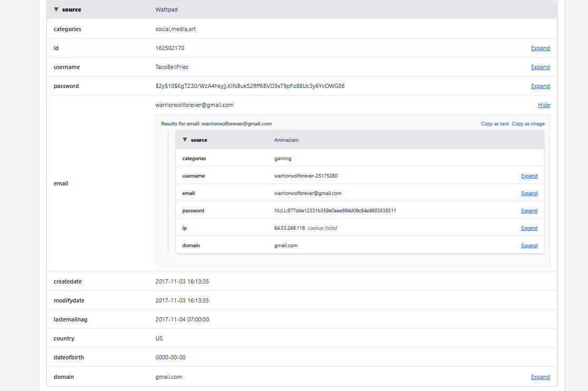Expand the Wattpad id row
The height and width of the screenshot is (391, 588).
[x=540, y=48]
